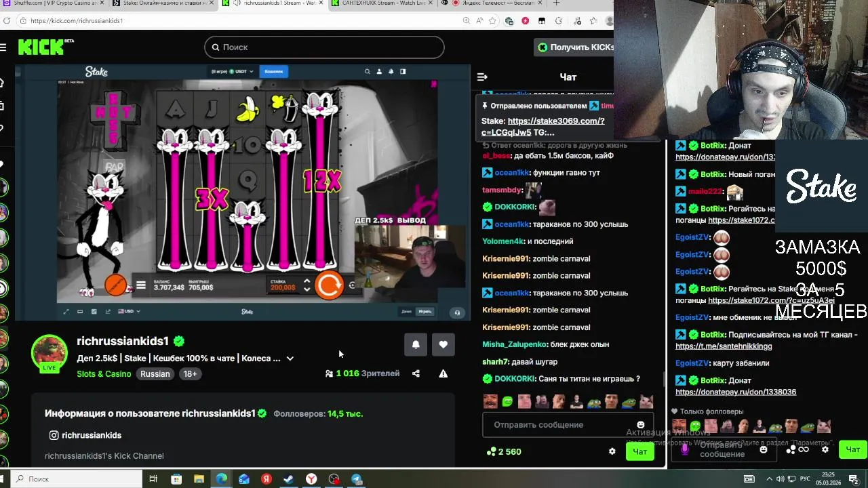Open Windows taskbar Поиск search box
Image resolution: width=868 pixels, height=488 pixels.
(x=75, y=479)
